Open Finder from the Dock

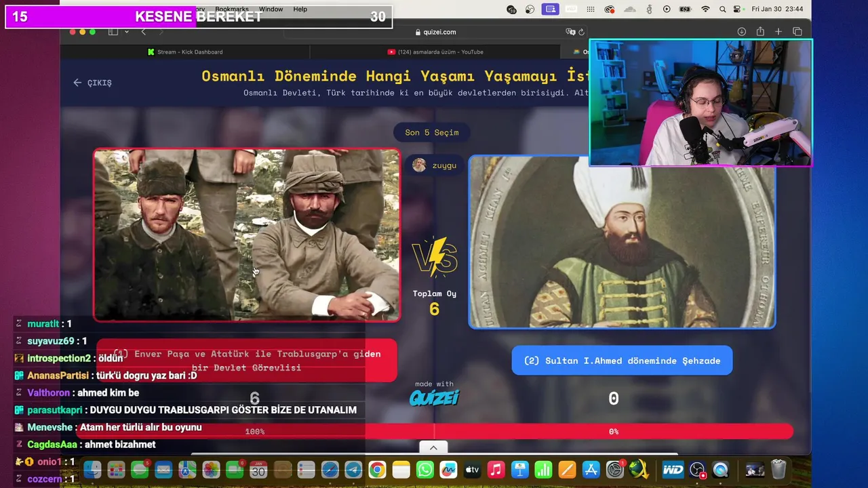point(92,470)
